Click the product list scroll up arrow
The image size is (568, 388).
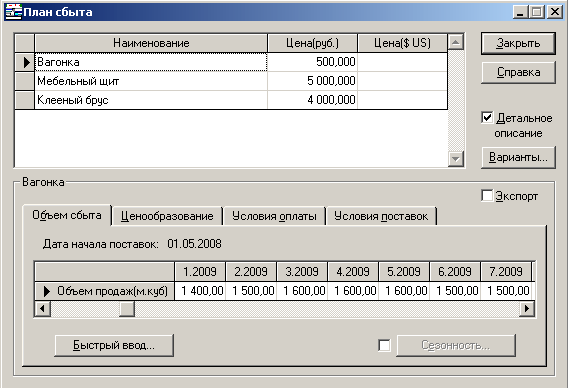coord(456,42)
